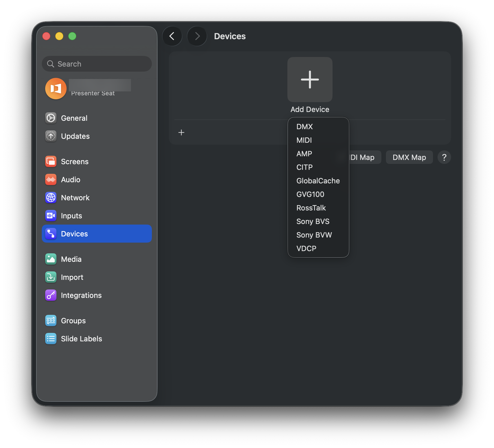Image resolution: width=494 pixels, height=448 pixels.
Task: Click the Slide Labels text in sidebar
Action: [82, 339]
